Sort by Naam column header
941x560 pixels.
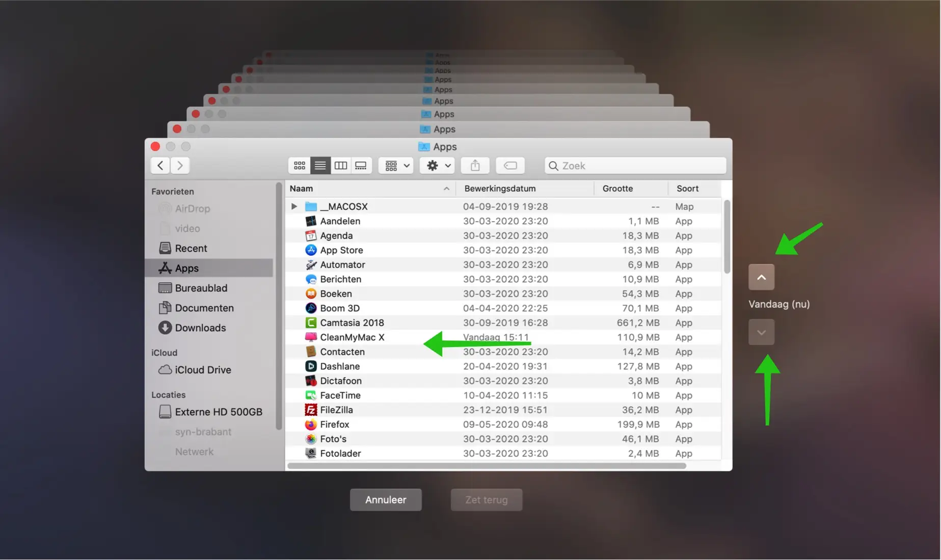(x=370, y=189)
